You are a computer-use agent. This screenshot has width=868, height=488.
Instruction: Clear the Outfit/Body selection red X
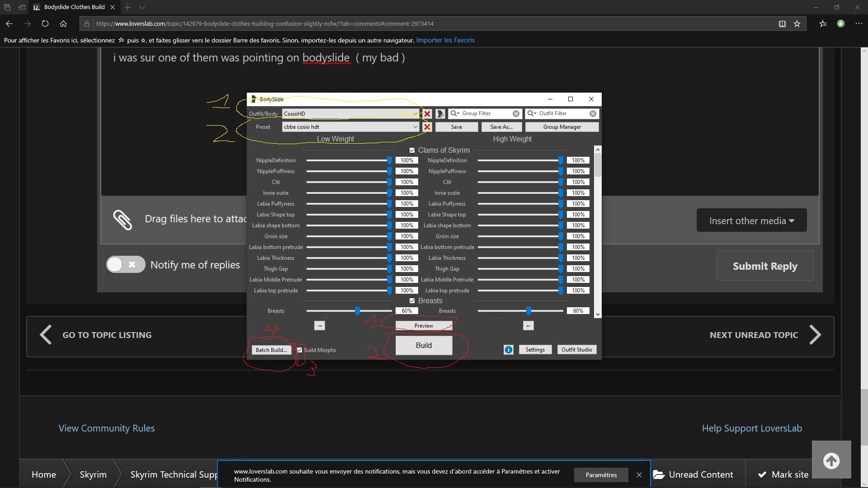click(x=427, y=114)
